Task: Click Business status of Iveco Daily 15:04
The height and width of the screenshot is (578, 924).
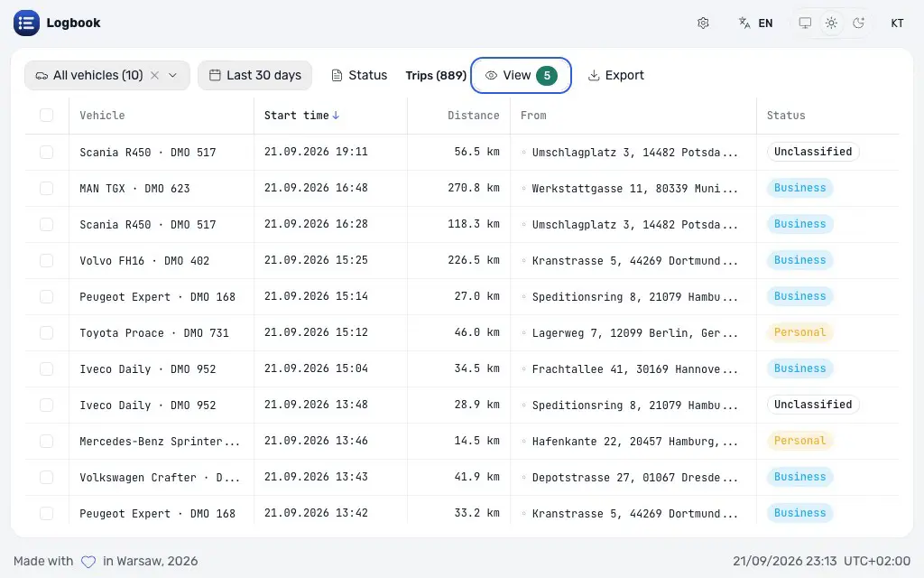Action: pos(799,368)
